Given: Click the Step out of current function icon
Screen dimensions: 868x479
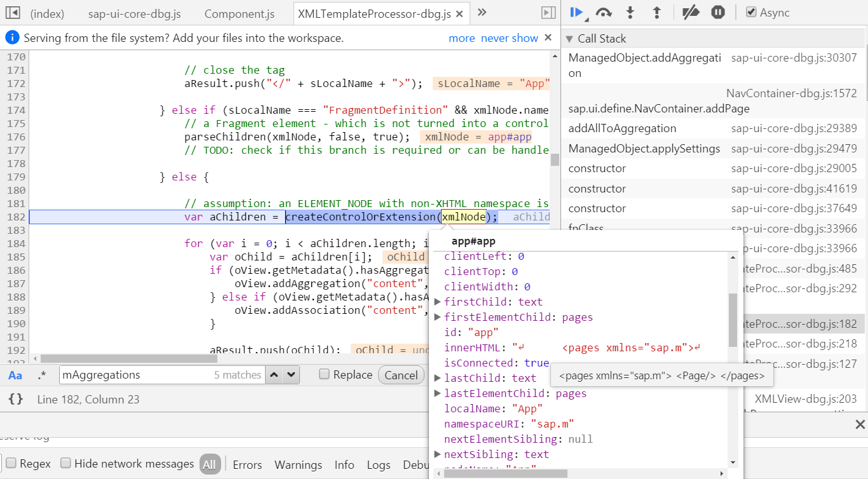Looking at the screenshot, I should tap(658, 13).
